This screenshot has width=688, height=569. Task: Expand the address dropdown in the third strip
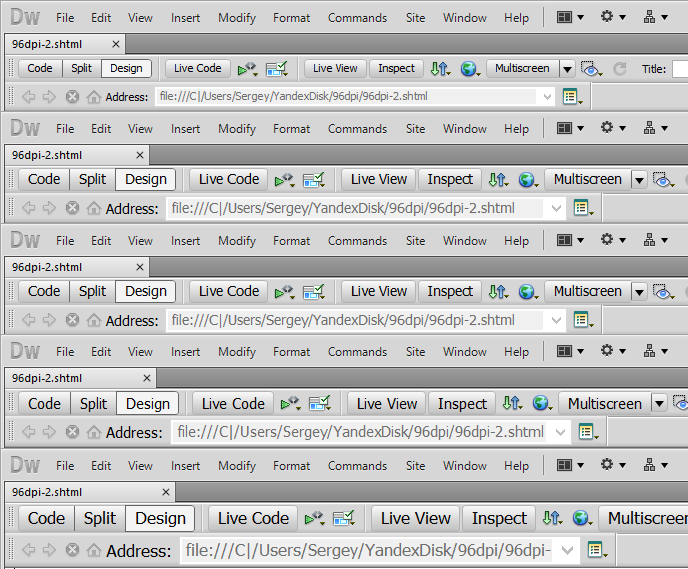click(556, 320)
